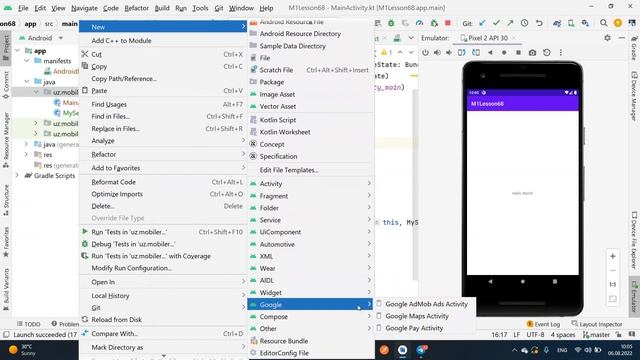Select Kotlin Worksheet entry

pos(310,132)
